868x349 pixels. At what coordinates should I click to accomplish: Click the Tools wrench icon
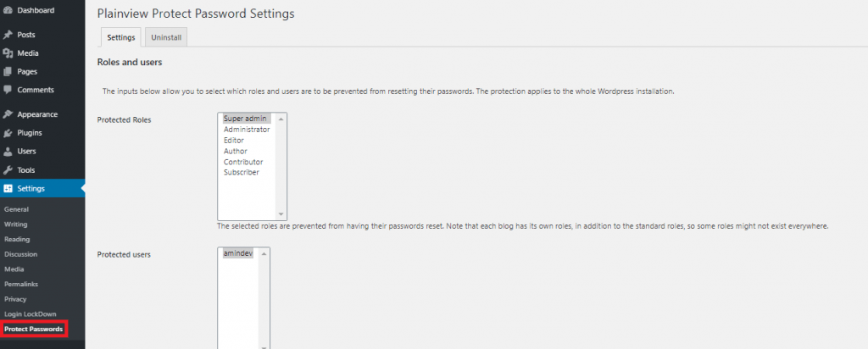click(x=8, y=170)
